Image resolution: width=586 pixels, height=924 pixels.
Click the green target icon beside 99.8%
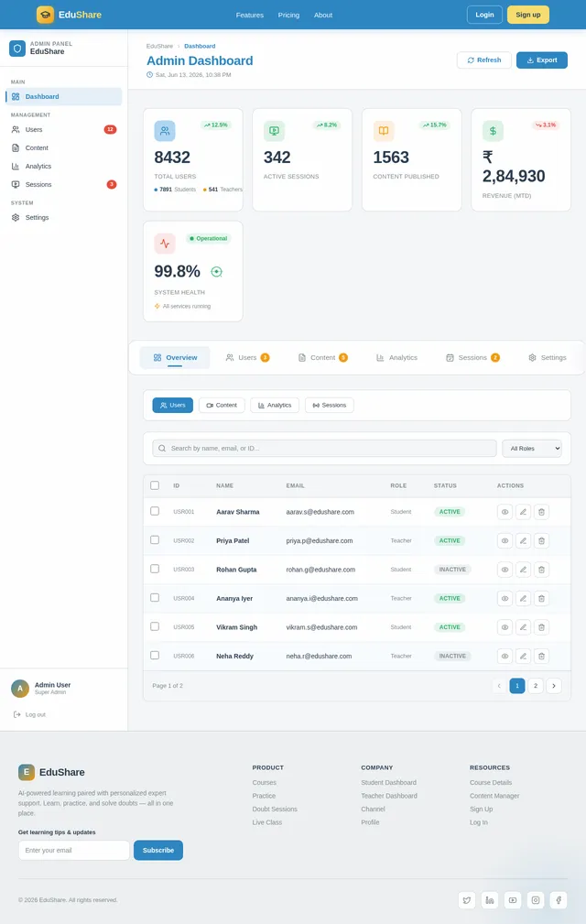click(x=217, y=272)
